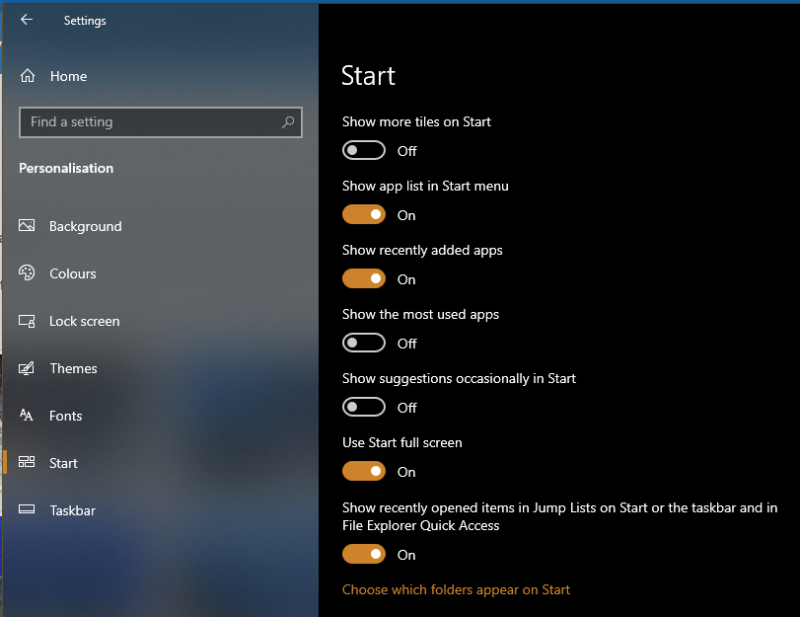Open the Lock screen settings page
The width and height of the screenshot is (800, 617).
(84, 321)
